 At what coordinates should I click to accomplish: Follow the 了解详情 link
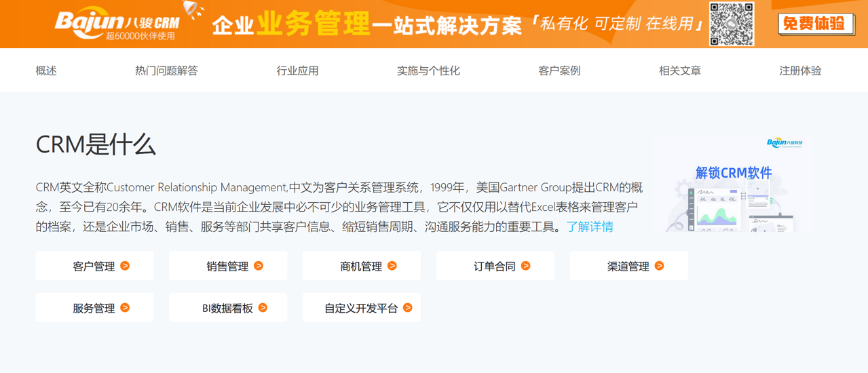(x=590, y=227)
